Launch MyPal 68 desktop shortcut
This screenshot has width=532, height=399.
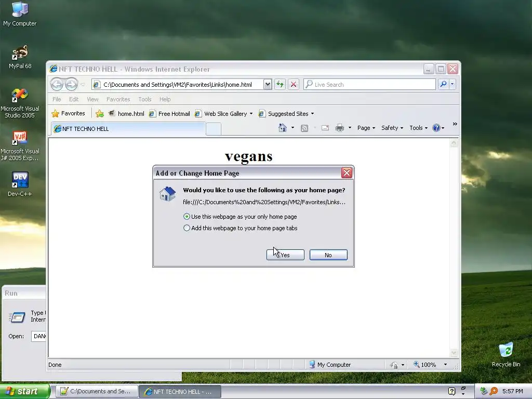click(x=20, y=57)
